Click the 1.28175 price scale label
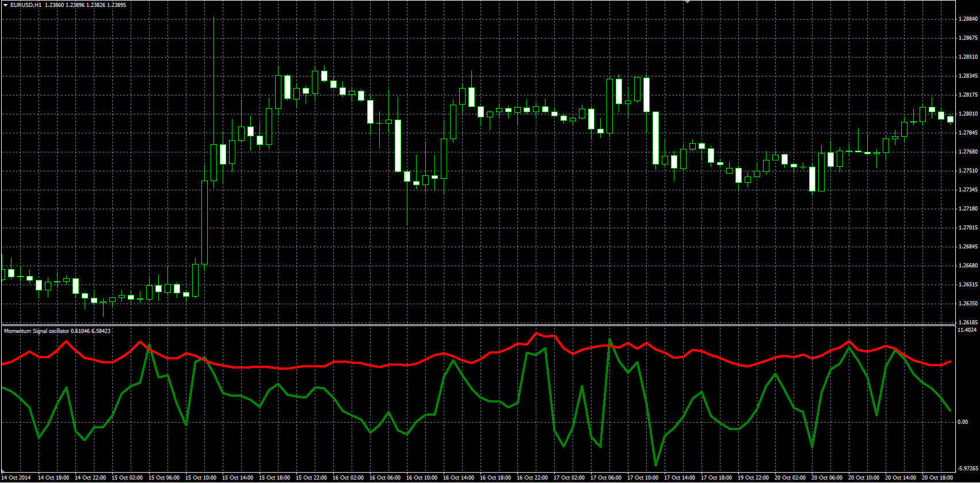 [968, 95]
